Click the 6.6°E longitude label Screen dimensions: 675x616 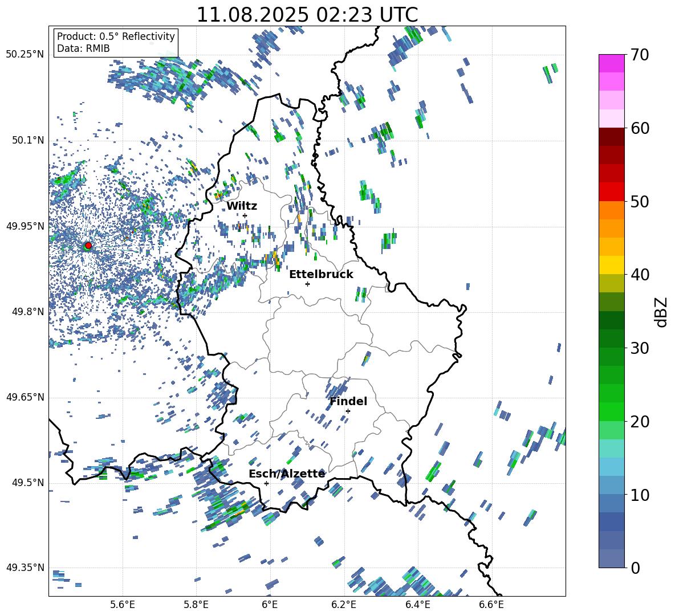click(491, 605)
